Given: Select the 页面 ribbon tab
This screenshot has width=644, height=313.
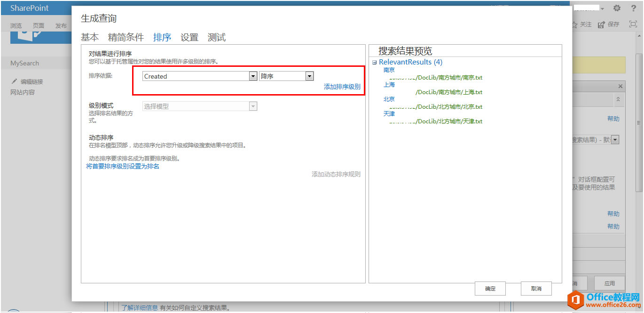Looking at the screenshot, I should click(x=39, y=25).
